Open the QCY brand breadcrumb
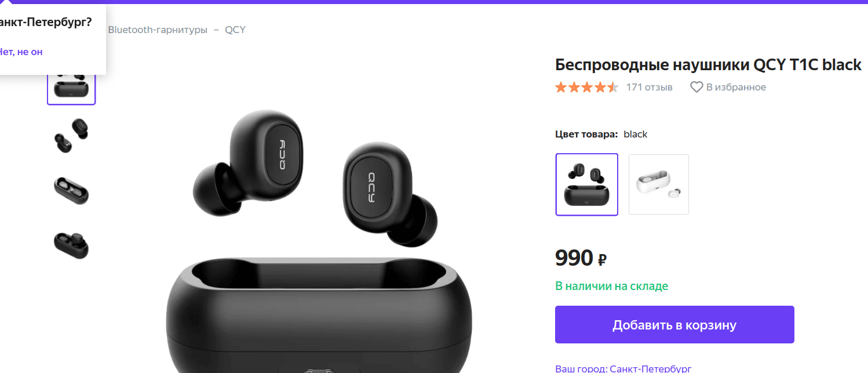This screenshot has height=373, width=868. 235,30
